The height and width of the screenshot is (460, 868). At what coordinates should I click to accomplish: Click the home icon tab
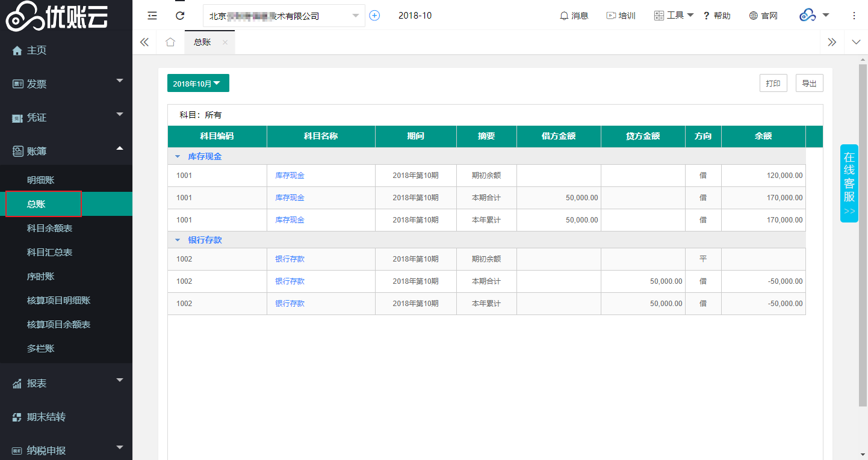(170, 42)
